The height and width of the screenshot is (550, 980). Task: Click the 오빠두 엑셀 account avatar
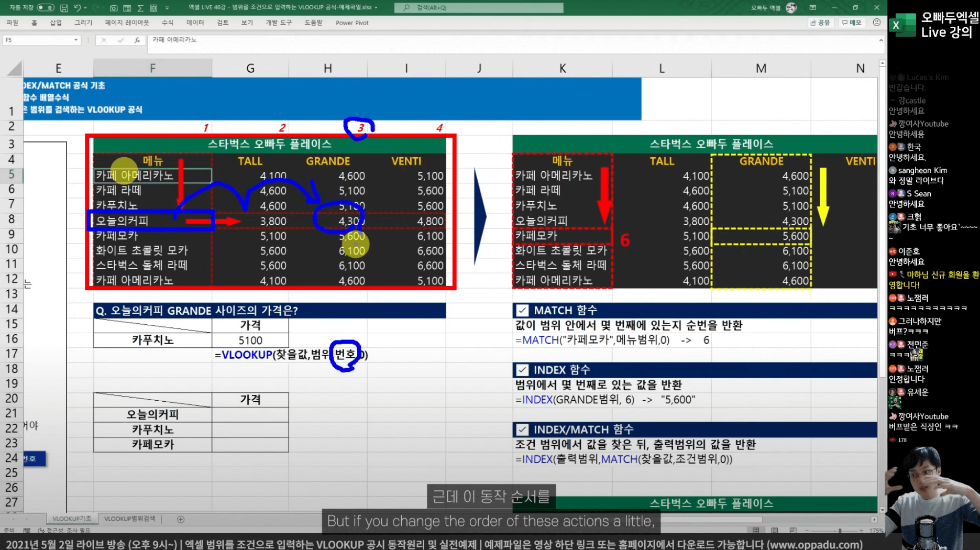pos(791,7)
